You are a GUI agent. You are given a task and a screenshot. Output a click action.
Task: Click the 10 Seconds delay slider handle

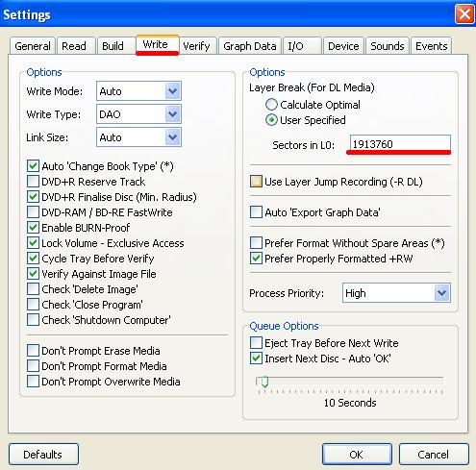click(264, 382)
